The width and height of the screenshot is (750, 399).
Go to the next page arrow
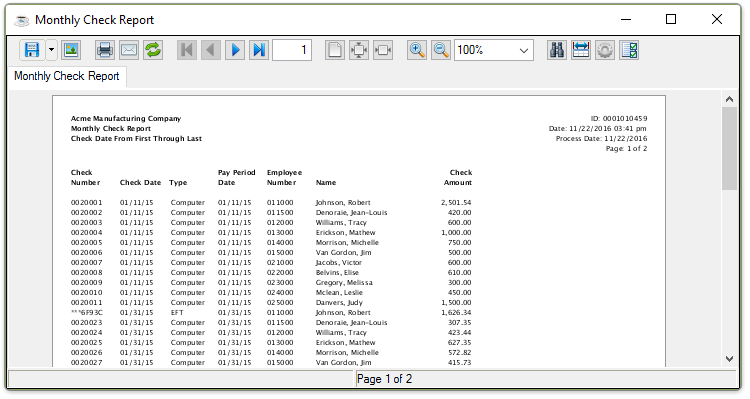[x=235, y=50]
